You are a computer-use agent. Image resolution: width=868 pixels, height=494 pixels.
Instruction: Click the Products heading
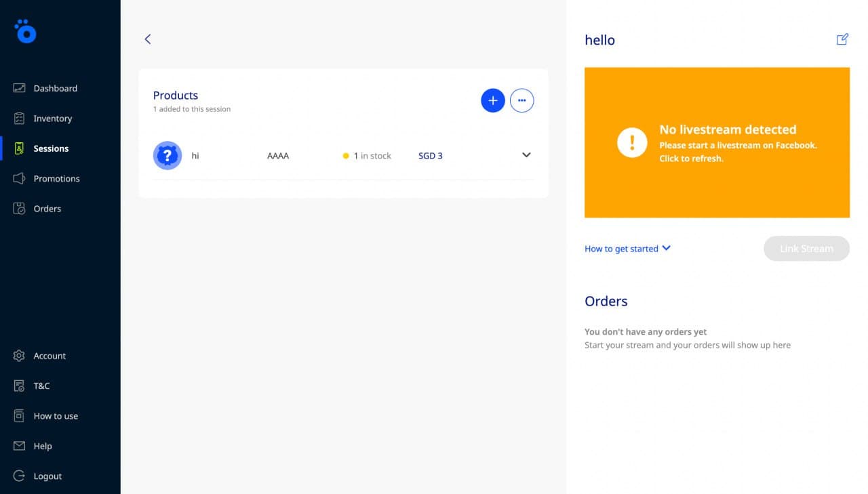(176, 96)
